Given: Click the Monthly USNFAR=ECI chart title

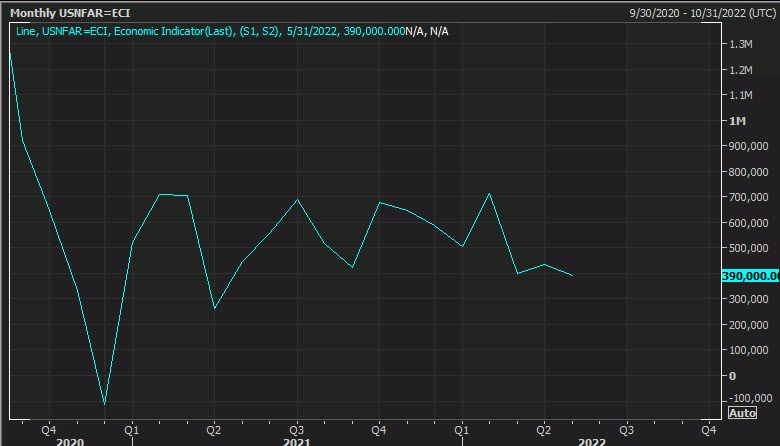Looking at the screenshot, I should [70, 13].
